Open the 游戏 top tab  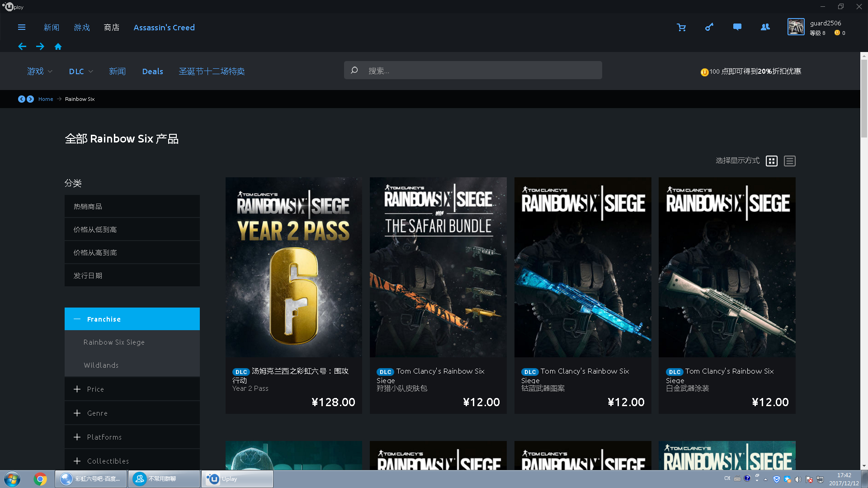pyautogui.click(x=82, y=28)
